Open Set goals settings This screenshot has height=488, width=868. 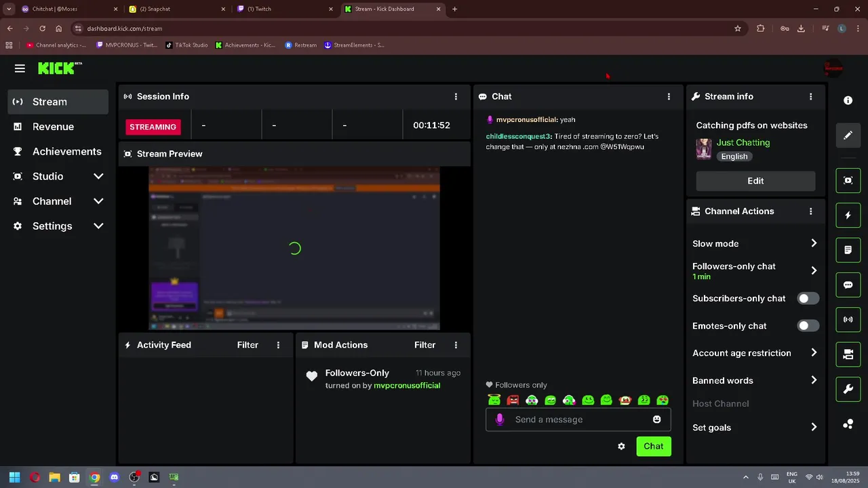[755, 428]
